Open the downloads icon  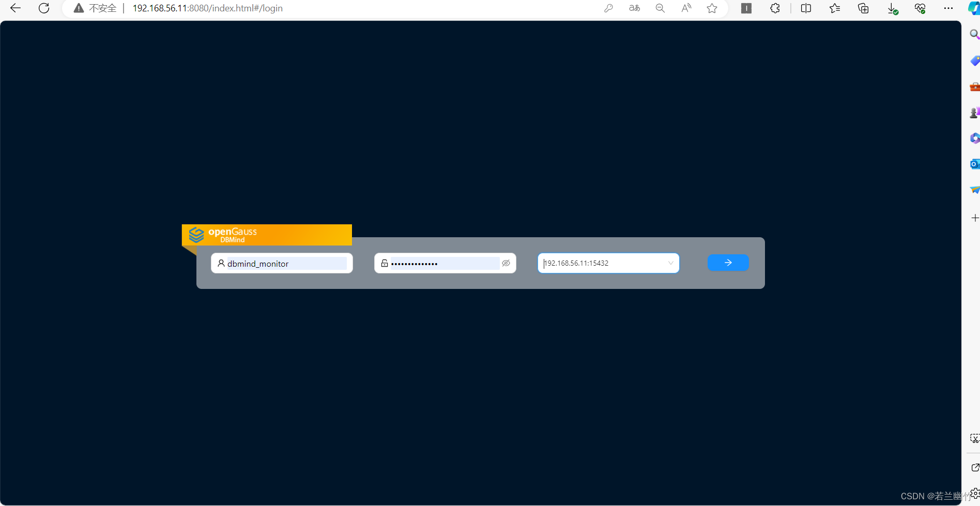click(892, 8)
